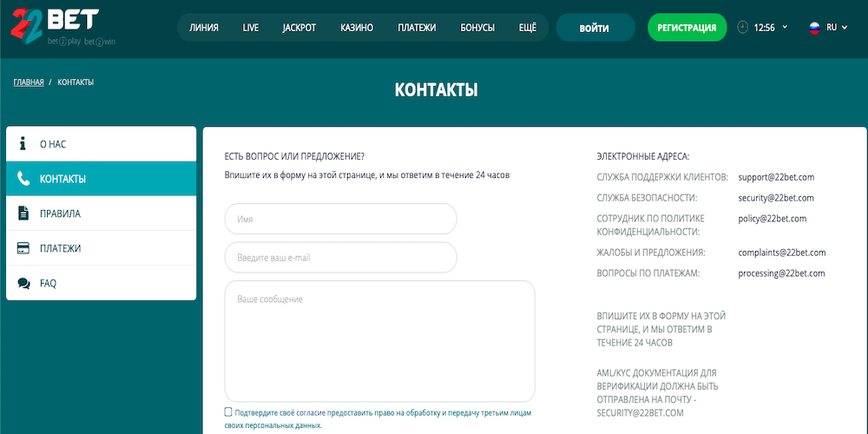Go to the КАЗИНО menu item

point(357,28)
